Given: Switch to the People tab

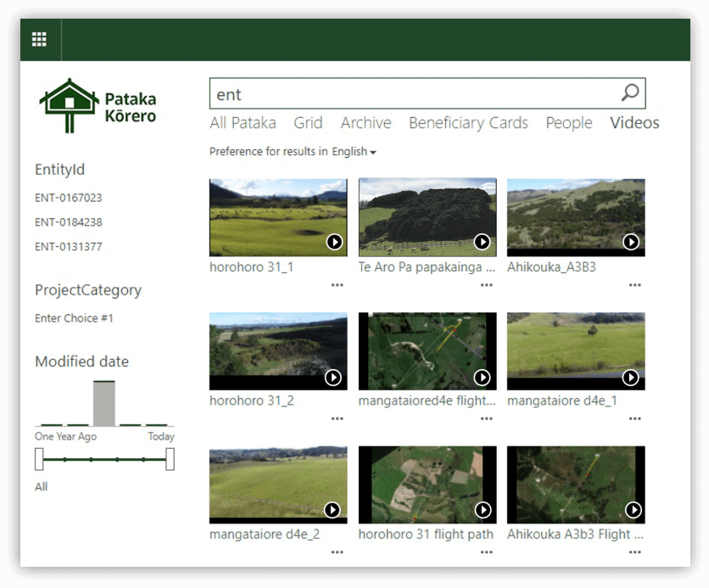Looking at the screenshot, I should pyautogui.click(x=569, y=122).
